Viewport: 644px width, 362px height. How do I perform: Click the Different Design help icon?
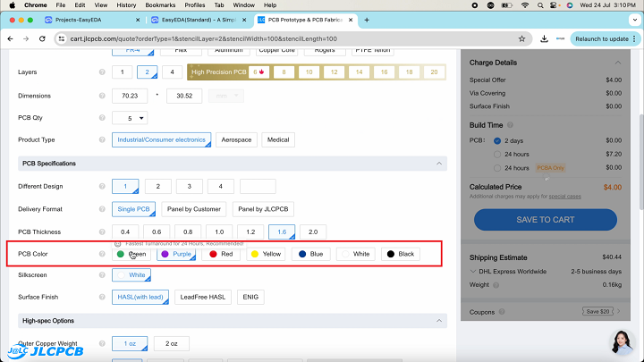pyautogui.click(x=102, y=186)
